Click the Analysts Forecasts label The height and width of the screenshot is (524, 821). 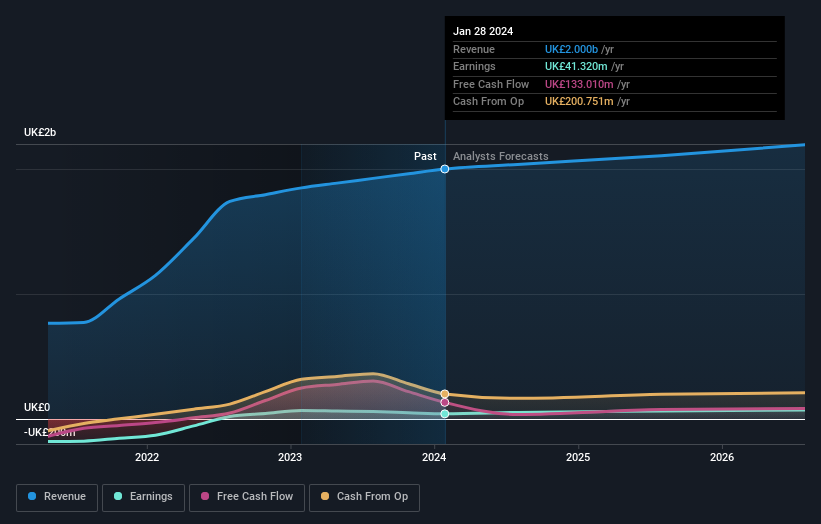pyautogui.click(x=501, y=156)
